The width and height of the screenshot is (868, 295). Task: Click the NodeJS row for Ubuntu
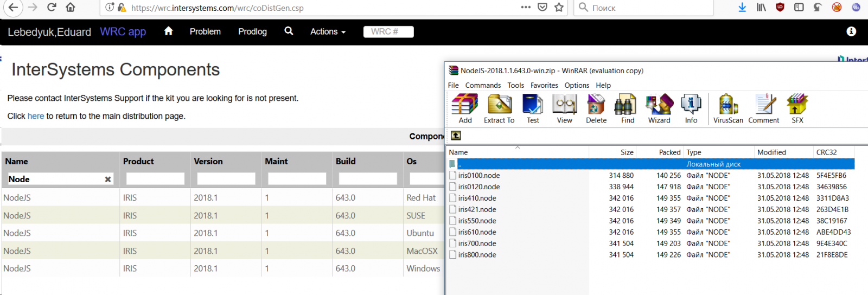pyautogui.click(x=223, y=233)
